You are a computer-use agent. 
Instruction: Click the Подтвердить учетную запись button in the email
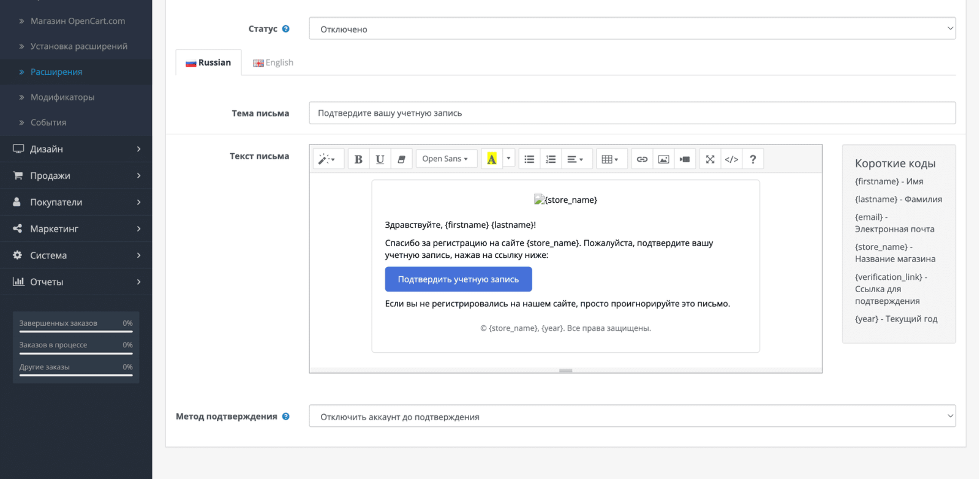[x=458, y=279]
